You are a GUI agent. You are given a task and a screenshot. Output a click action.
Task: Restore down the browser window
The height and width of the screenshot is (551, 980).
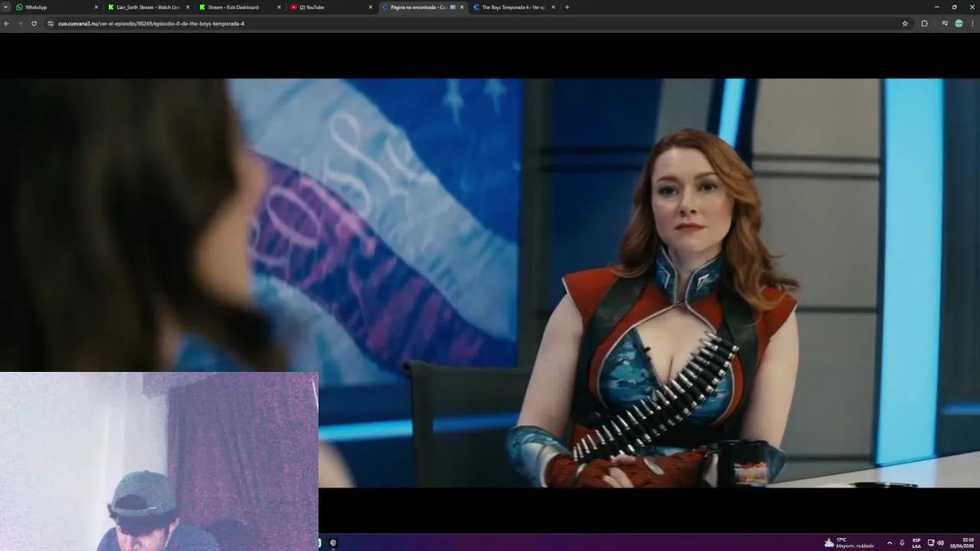(954, 7)
